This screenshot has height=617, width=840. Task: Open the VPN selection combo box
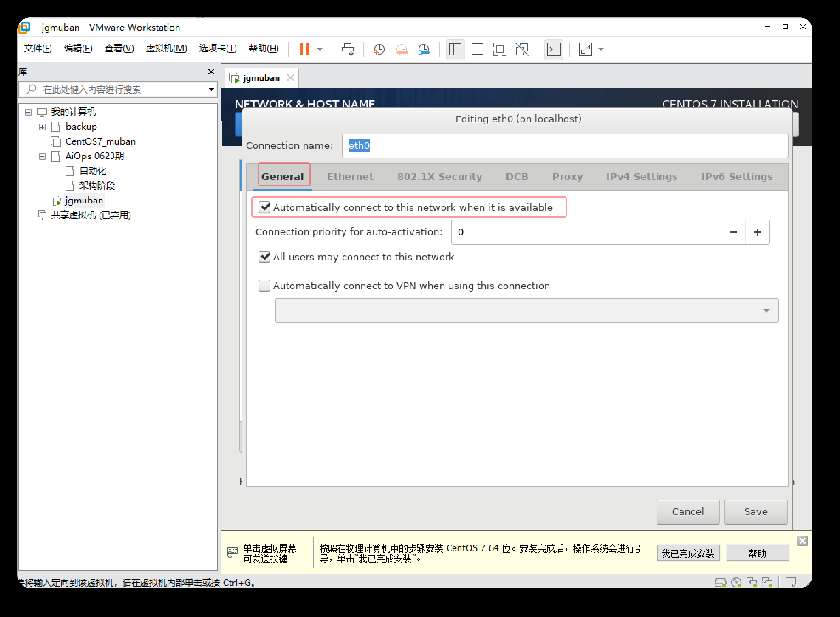[x=527, y=310]
